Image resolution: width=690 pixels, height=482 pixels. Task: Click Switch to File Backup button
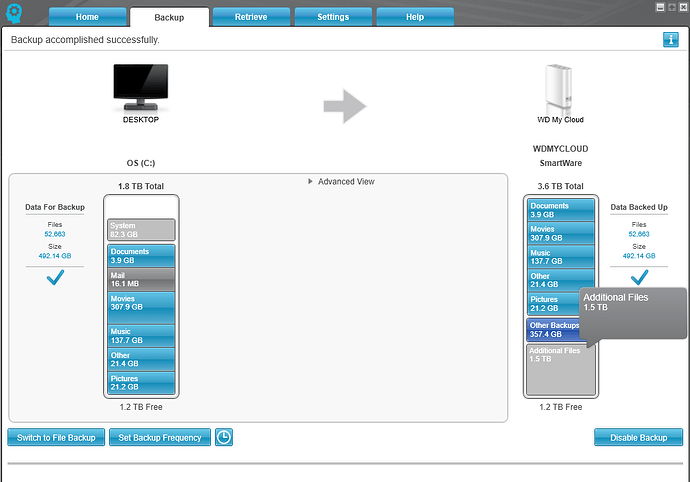(x=56, y=438)
